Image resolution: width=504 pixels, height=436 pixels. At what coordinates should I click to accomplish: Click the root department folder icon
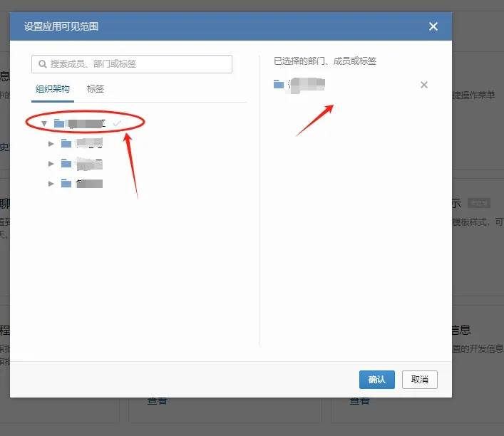coord(59,123)
